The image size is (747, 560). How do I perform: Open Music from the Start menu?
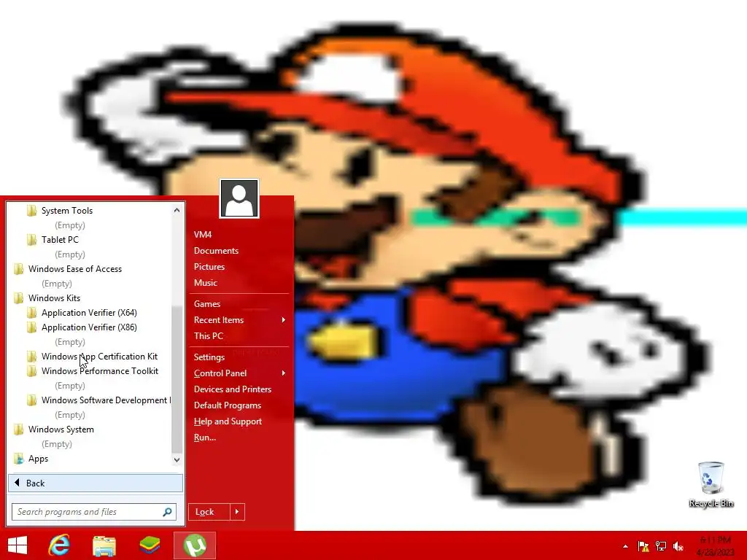[x=205, y=283]
